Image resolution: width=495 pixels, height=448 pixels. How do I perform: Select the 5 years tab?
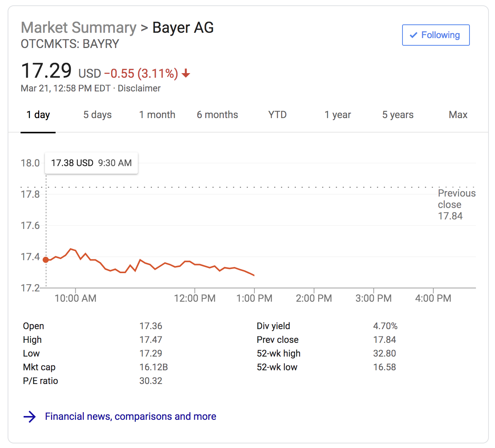tap(398, 115)
